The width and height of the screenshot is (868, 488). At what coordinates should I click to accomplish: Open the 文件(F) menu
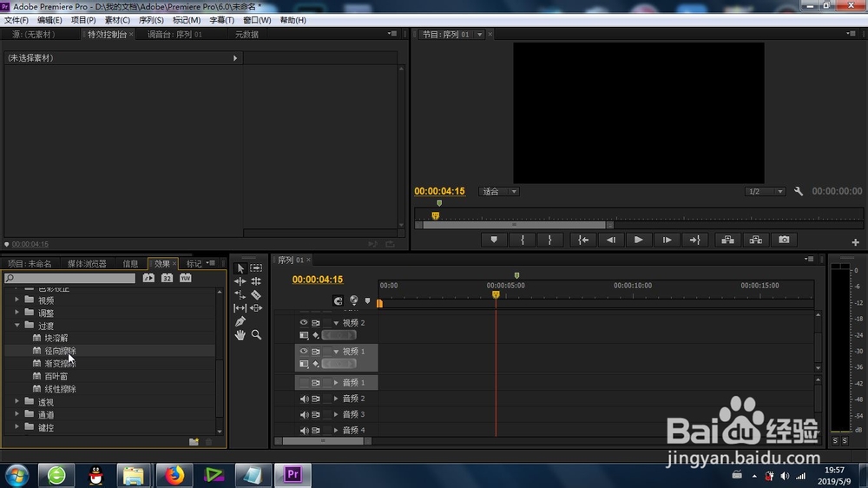pyautogui.click(x=16, y=20)
